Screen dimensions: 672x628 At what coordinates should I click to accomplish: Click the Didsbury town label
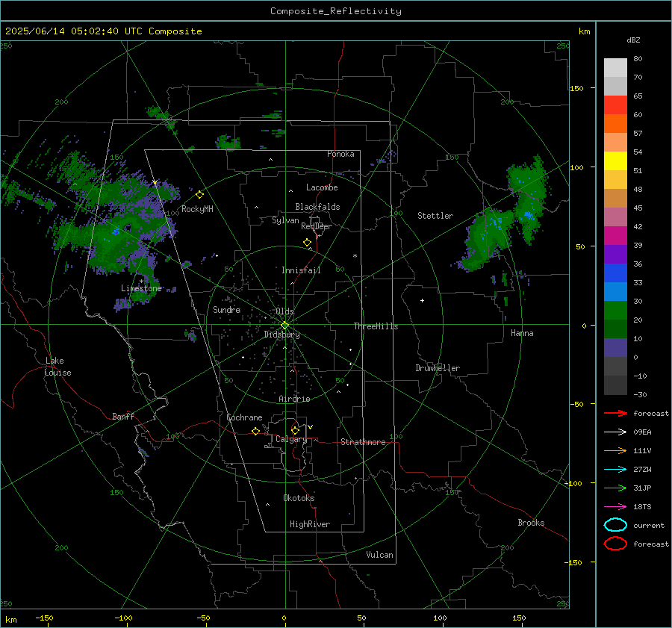coord(281,335)
